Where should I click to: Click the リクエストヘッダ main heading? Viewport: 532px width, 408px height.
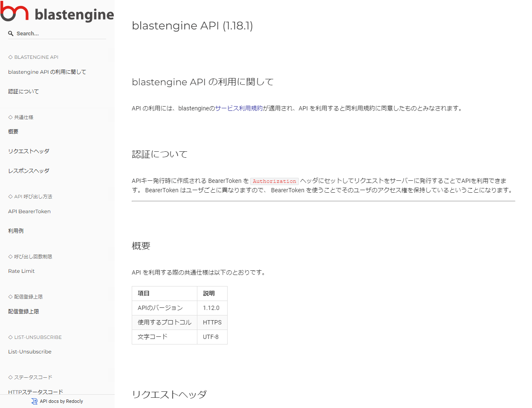tap(169, 394)
